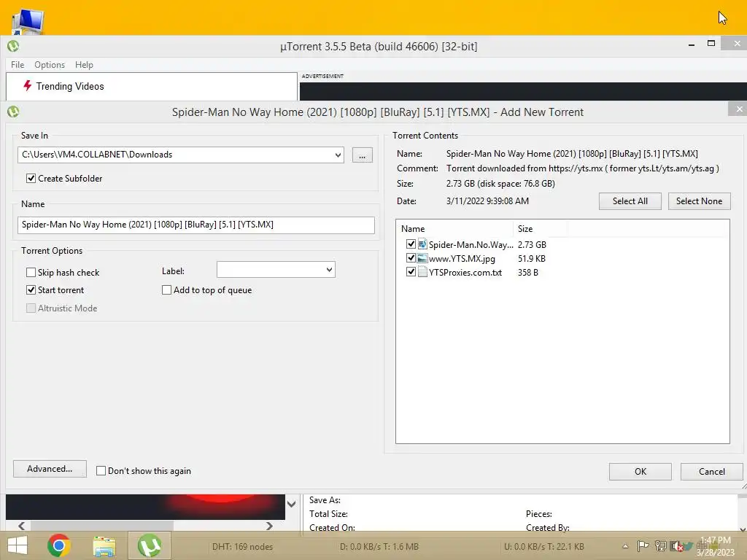
Task: Open the Windows Start button
Action: tap(18, 545)
